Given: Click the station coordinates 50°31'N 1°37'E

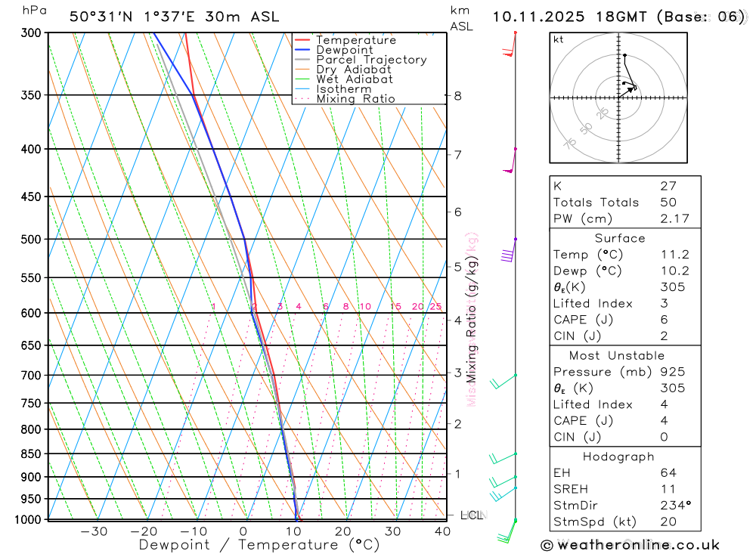Looking at the screenshot, I should tap(132, 17).
